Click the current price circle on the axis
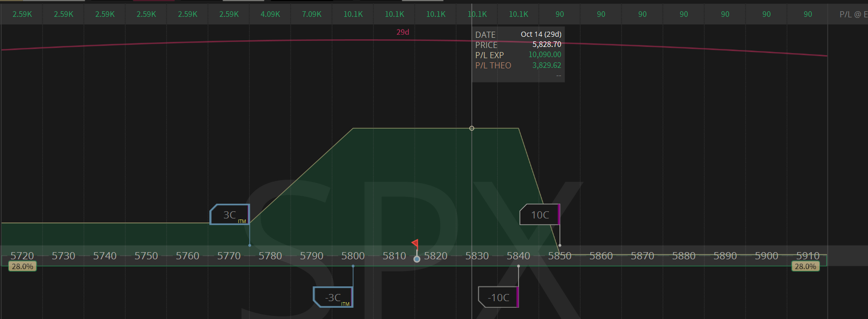 click(x=417, y=259)
